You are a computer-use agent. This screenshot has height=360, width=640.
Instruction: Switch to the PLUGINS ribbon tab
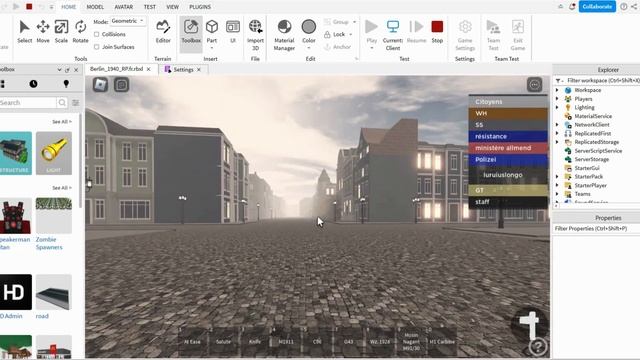click(200, 7)
